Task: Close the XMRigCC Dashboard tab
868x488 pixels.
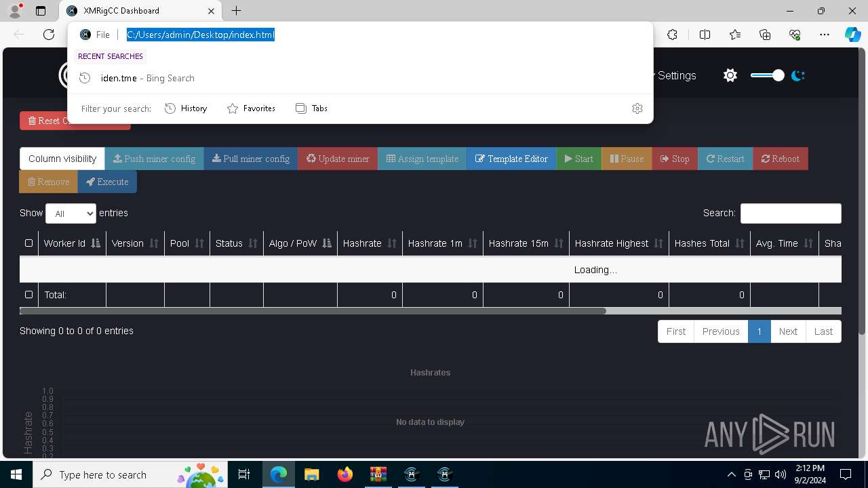Action: pyautogui.click(x=211, y=11)
